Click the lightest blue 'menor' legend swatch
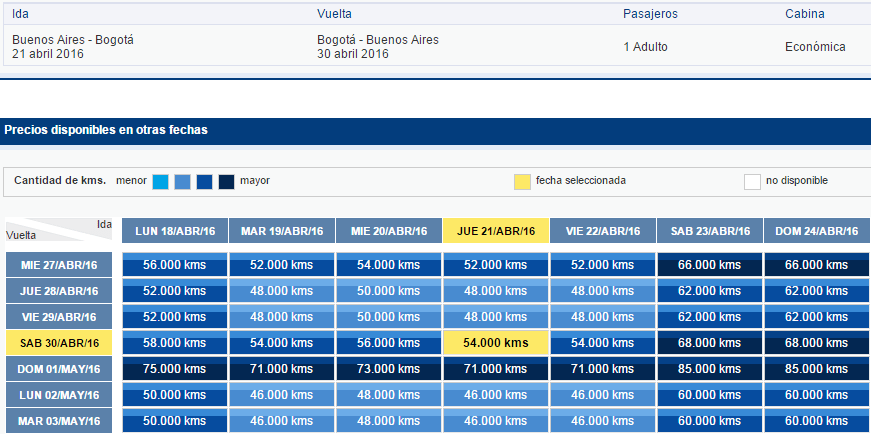871x434 pixels. [161, 182]
